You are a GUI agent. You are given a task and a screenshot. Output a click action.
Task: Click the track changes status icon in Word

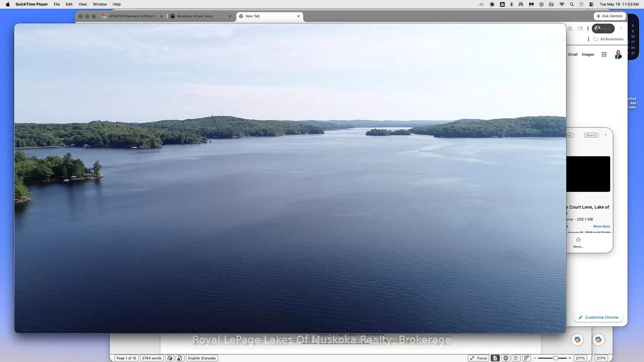pyautogui.click(x=170, y=358)
